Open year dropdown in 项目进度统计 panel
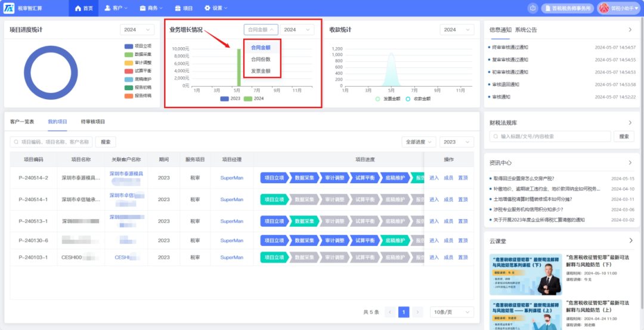 click(137, 30)
